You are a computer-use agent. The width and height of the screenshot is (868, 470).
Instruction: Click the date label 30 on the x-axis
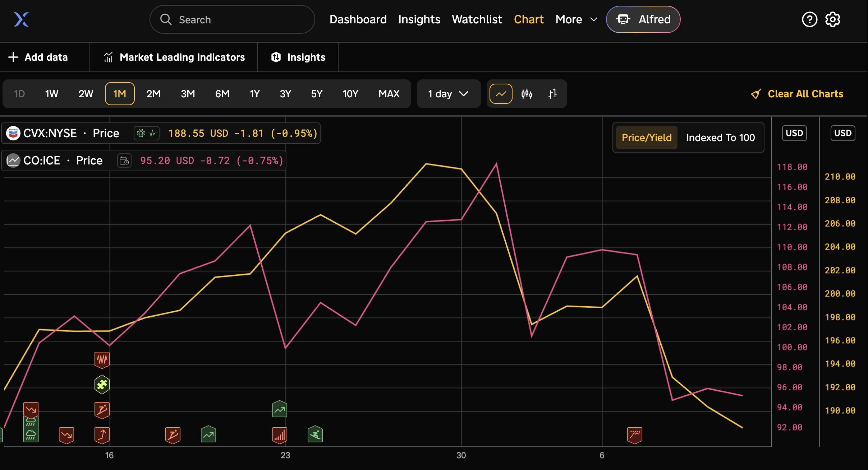461,455
